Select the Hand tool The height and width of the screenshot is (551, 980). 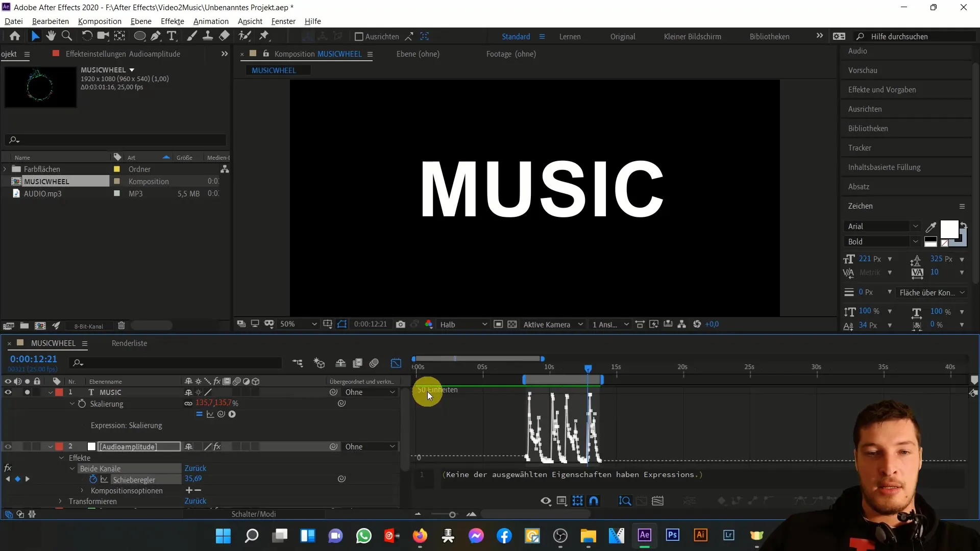coord(51,36)
